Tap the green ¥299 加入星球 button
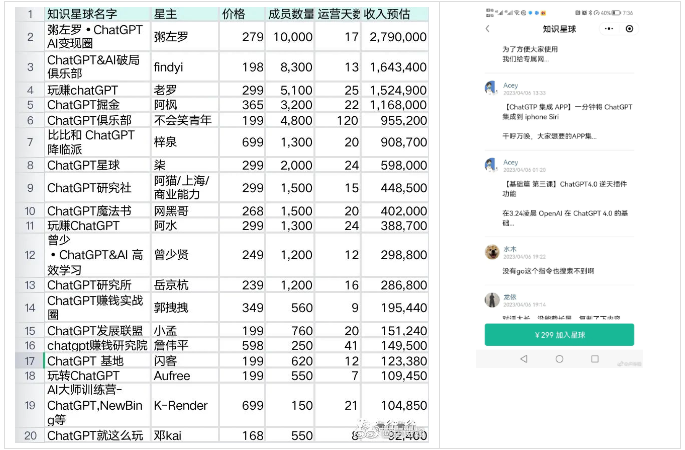The image size is (685, 450). click(x=559, y=335)
